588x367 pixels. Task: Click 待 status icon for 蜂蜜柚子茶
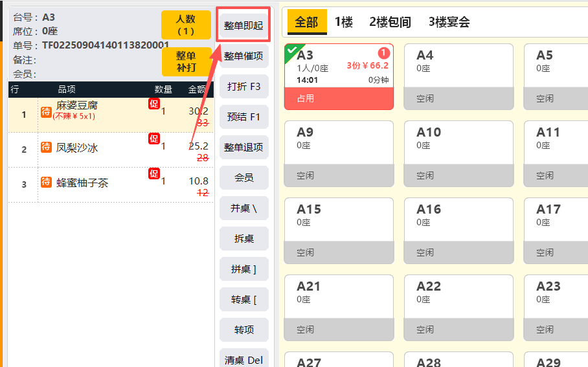(x=46, y=182)
